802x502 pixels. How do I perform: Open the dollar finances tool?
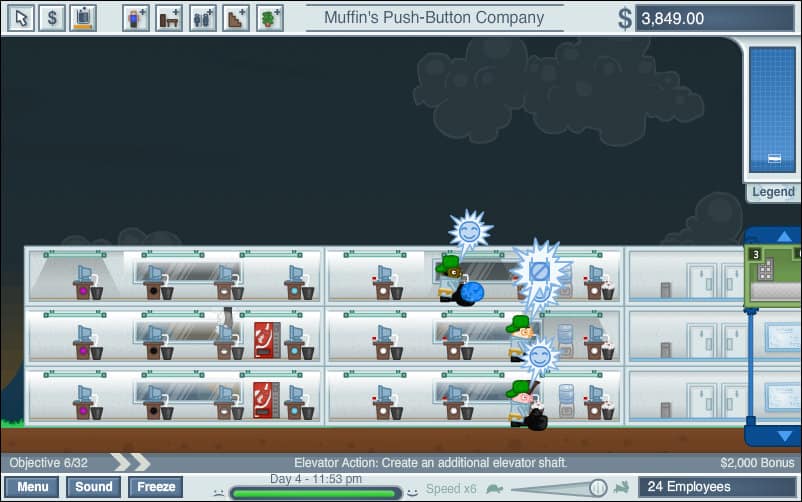coord(52,18)
